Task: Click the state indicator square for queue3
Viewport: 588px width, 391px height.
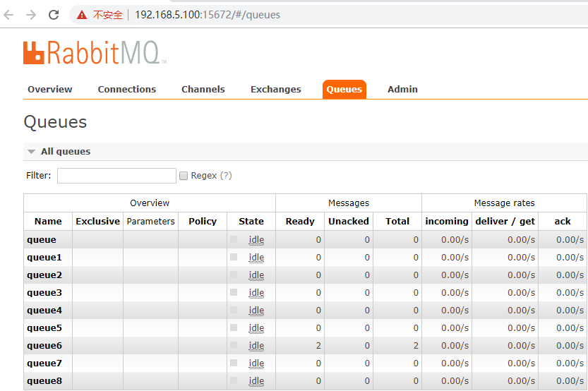Action: click(x=234, y=292)
